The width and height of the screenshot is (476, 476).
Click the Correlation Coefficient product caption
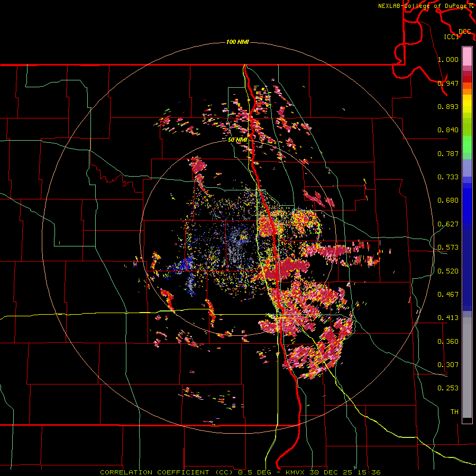point(240,472)
